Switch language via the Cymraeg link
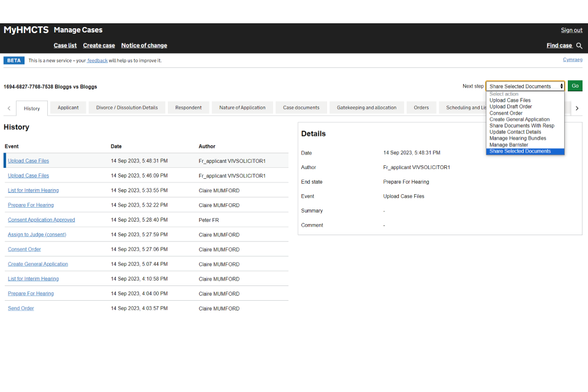The width and height of the screenshot is (588, 392). 572,59
